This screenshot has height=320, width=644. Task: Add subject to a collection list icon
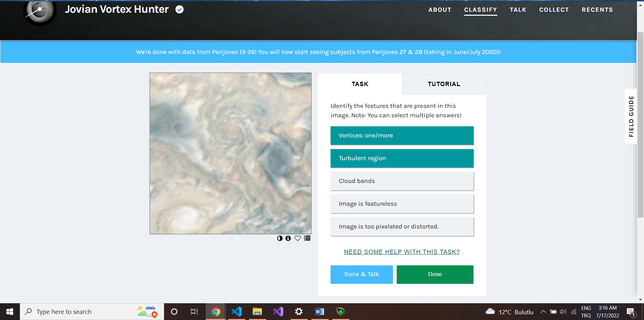pyautogui.click(x=307, y=238)
